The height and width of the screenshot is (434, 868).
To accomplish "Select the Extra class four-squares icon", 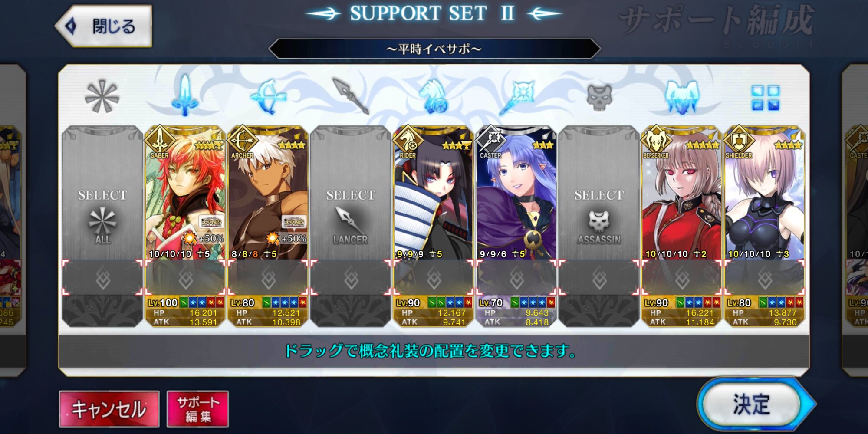I will (765, 98).
